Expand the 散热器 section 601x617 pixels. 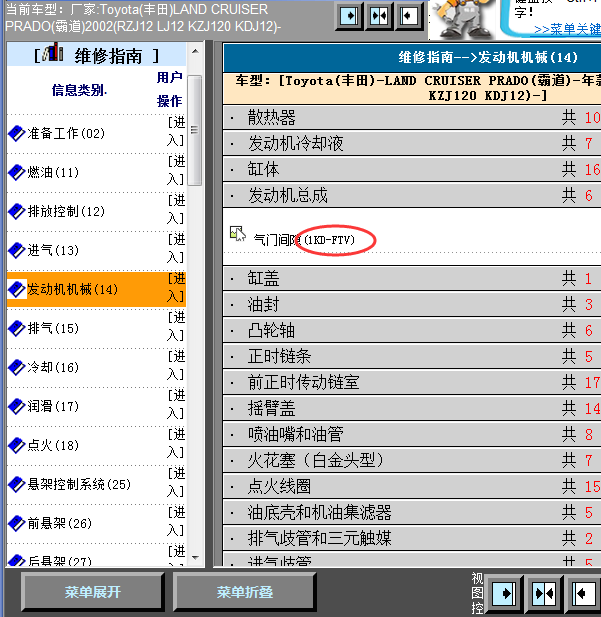click(x=412, y=117)
